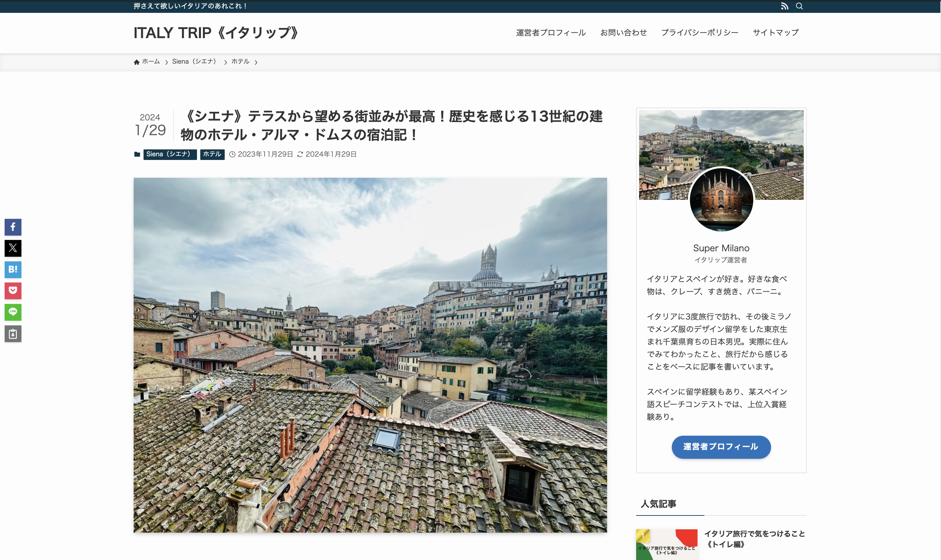Share article on X (Twitter)

coord(13,248)
